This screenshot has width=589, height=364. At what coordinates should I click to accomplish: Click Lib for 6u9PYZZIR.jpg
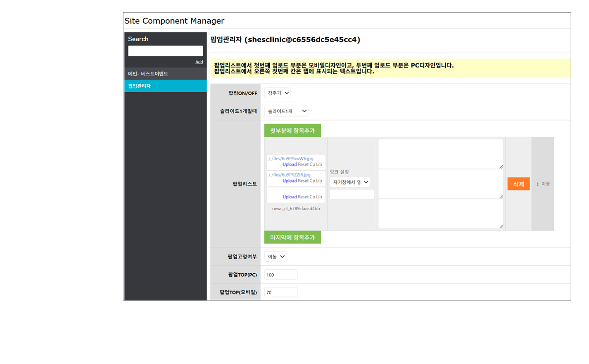tap(319, 181)
